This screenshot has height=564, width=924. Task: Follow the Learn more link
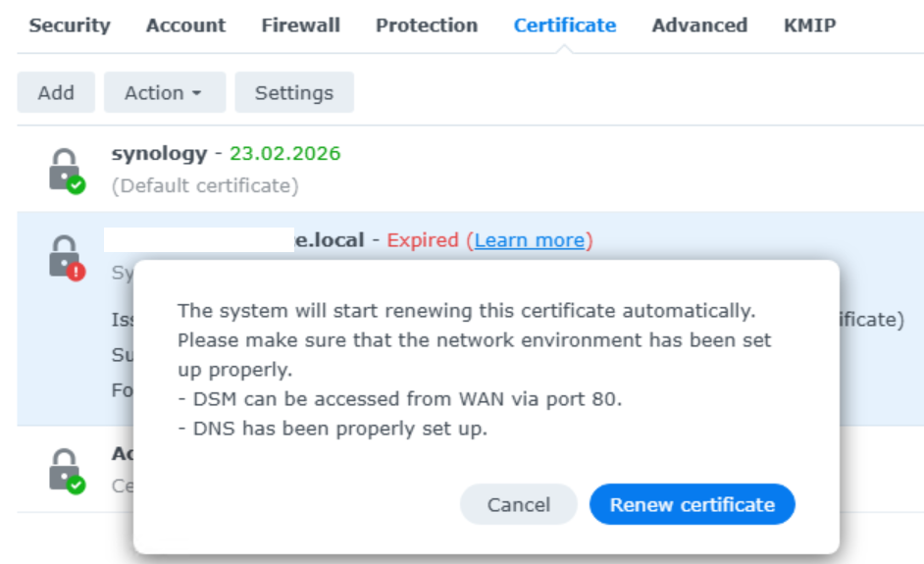click(x=530, y=240)
